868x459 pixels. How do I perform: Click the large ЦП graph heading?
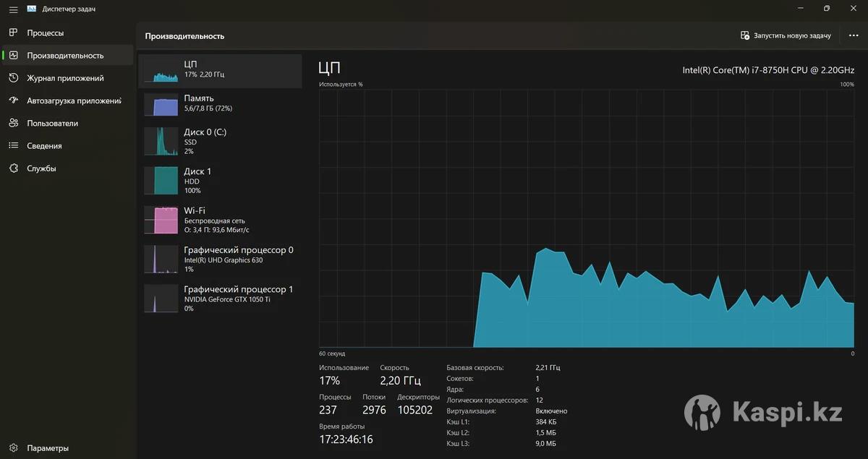(x=329, y=68)
